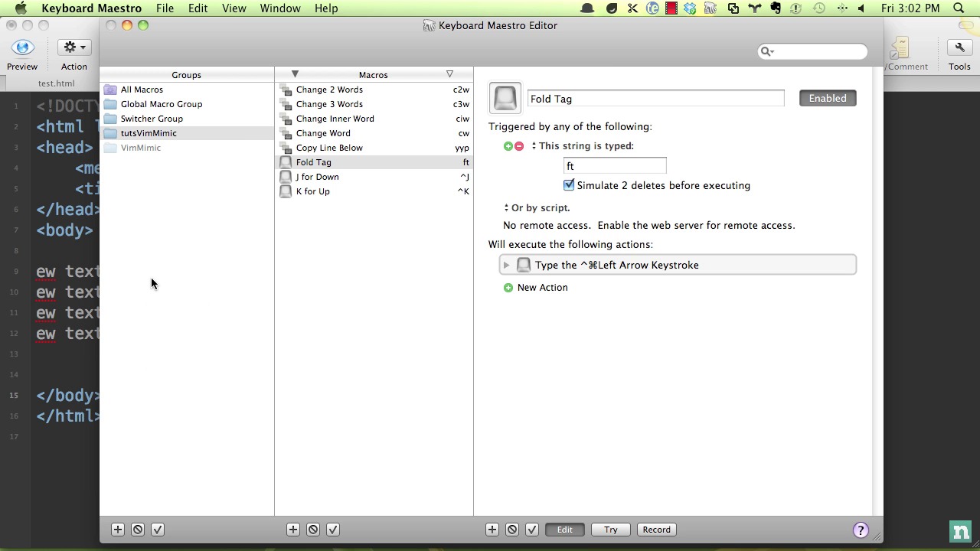This screenshot has height=551, width=980.
Task: Click the typed string field containing ft
Action: 615,166
